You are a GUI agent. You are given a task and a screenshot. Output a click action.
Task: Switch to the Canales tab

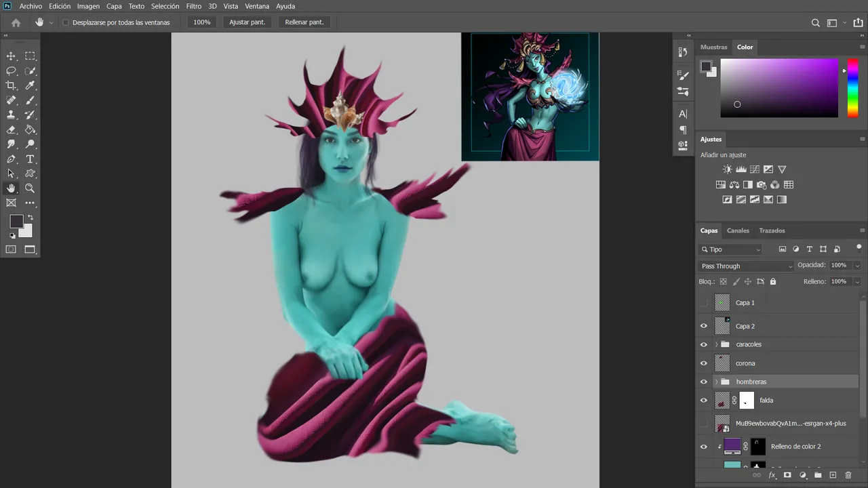(738, 230)
